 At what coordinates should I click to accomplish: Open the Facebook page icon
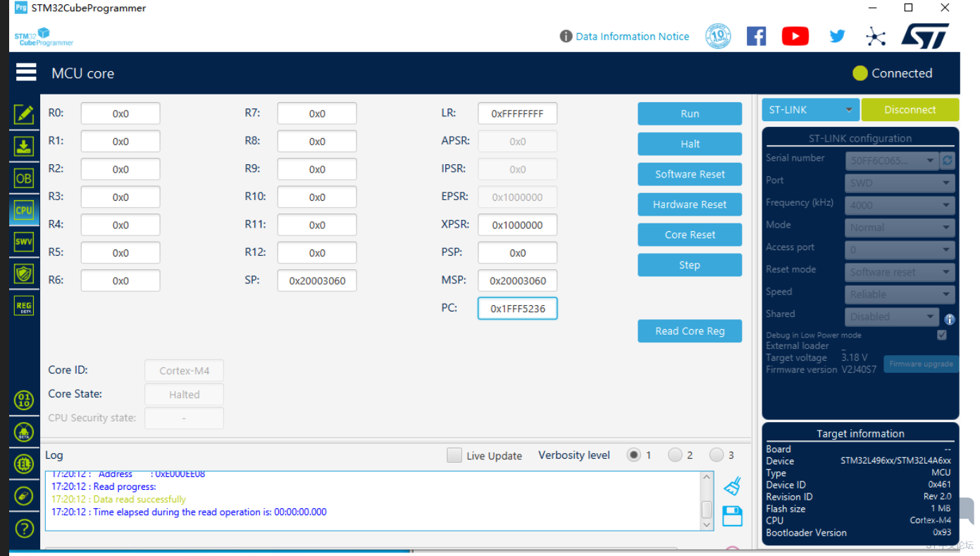(756, 36)
